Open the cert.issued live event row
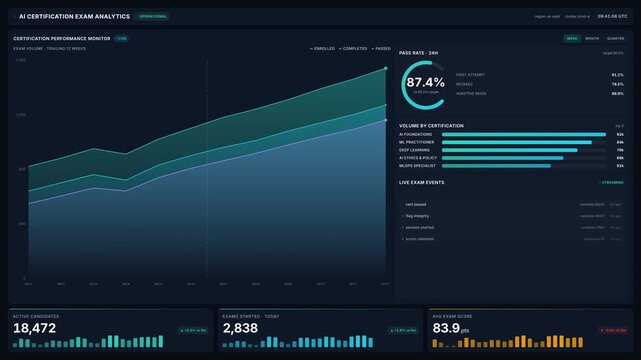 click(x=511, y=204)
